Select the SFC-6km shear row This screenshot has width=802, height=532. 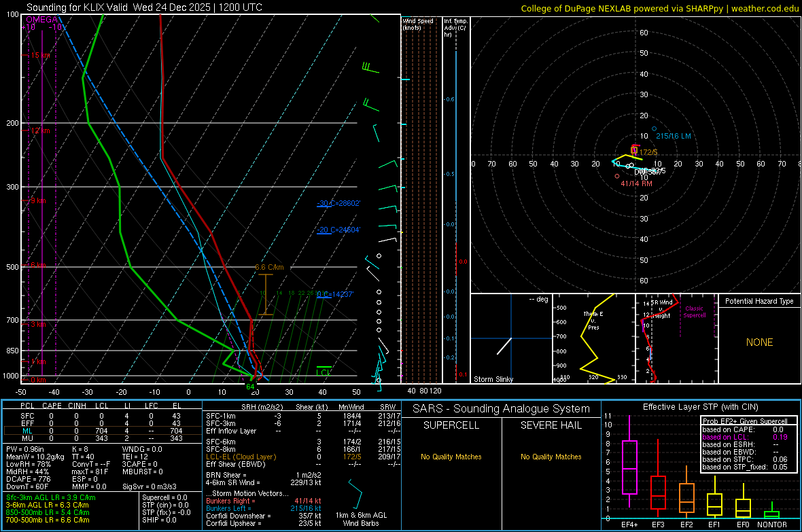pos(303,442)
